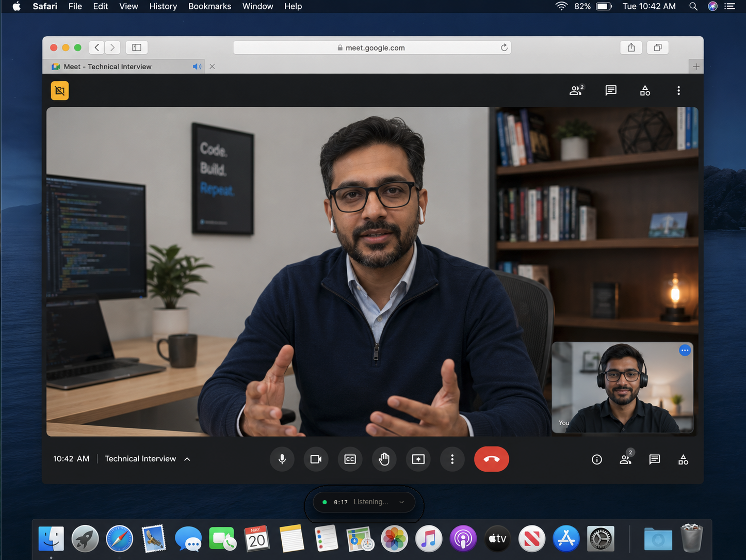Click the yellow camera-off icon at top left
This screenshot has height=560, width=746.
click(60, 91)
